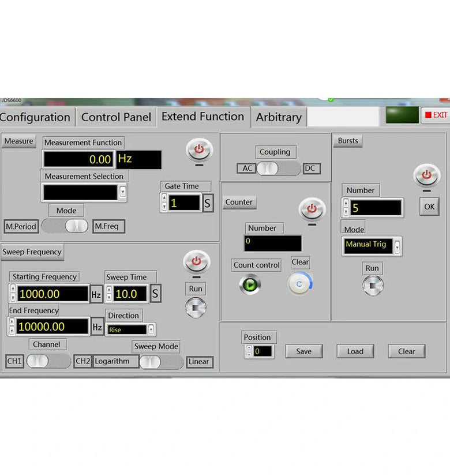Toggle the AC/DC Coupling switch
This screenshot has height=476, width=450.
[279, 168]
